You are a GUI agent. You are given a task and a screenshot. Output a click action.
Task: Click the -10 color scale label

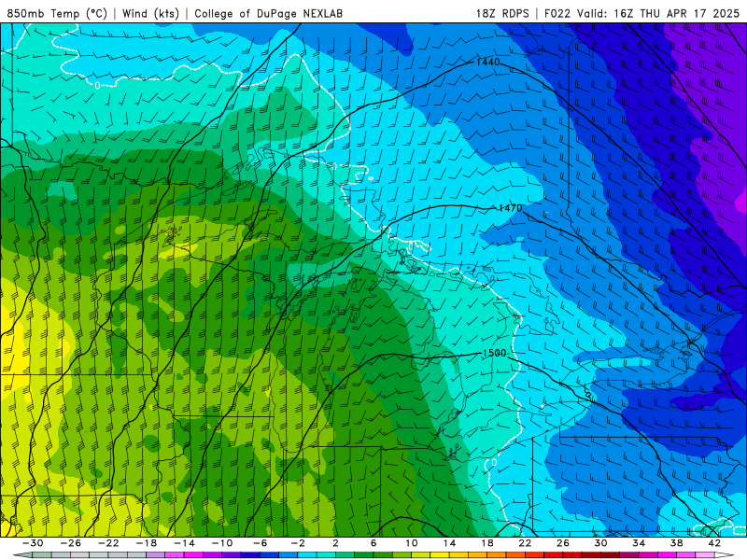(x=222, y=543)
